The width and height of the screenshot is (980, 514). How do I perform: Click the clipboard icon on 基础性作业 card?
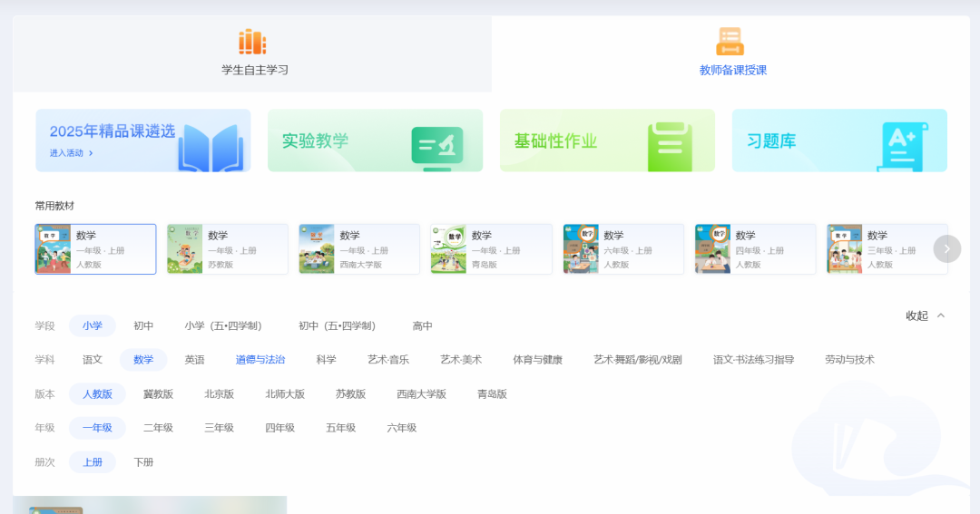tap(670, 145)
